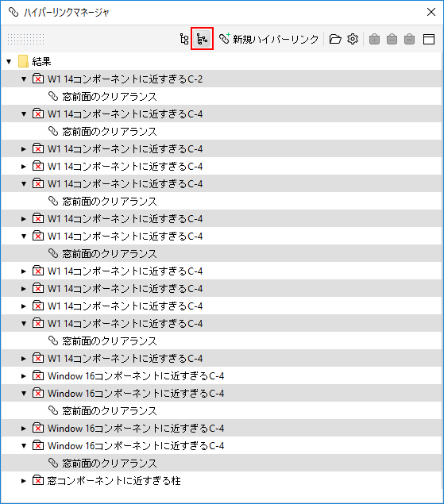Image resolution: width=444 pixels, height=504 pixels.
Task: Click the add-to-basket plus icon
Action: click(x=374, y=39)
